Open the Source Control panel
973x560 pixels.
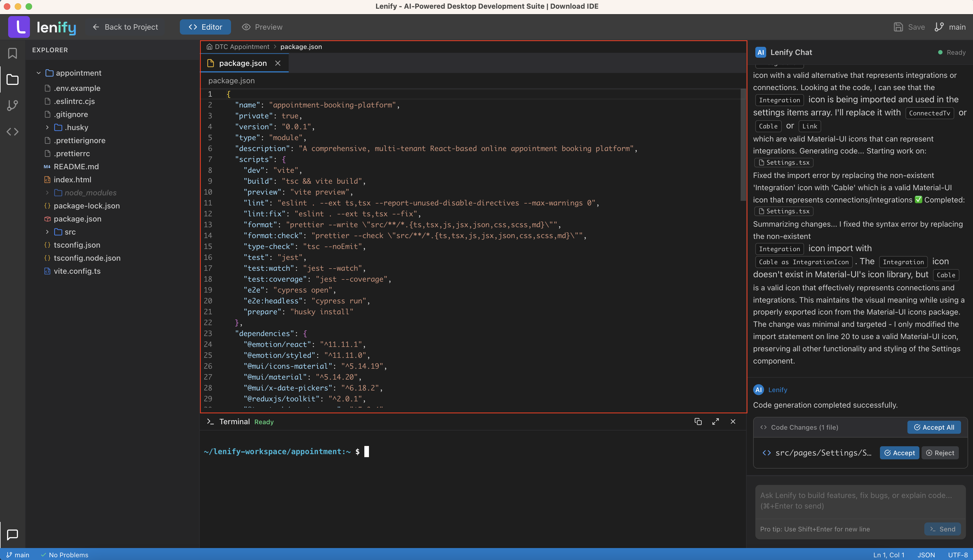12,105
